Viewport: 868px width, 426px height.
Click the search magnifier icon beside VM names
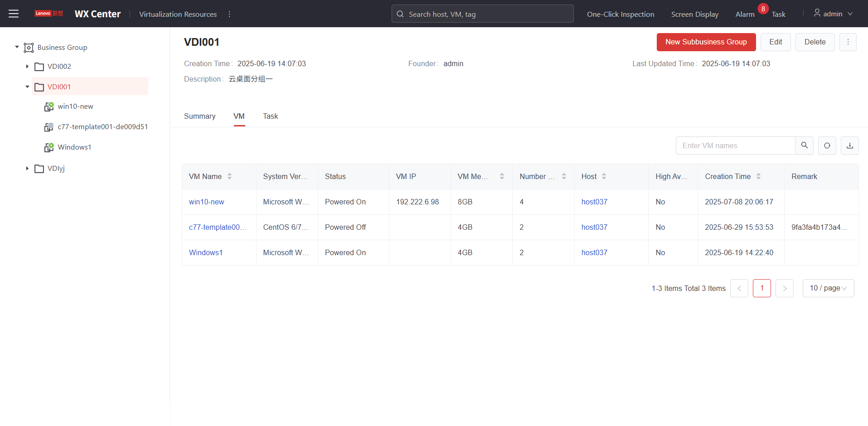point(804,145)
